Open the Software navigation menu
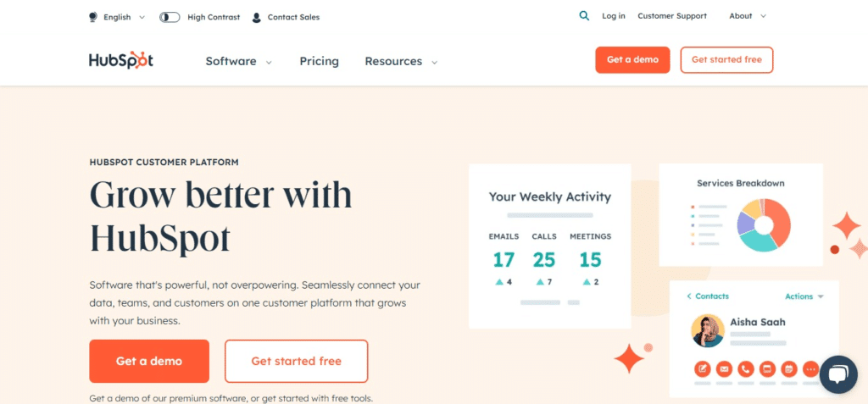Image resolution: width=868 pixels, height=404 pixels. click(x=239, y=61)
